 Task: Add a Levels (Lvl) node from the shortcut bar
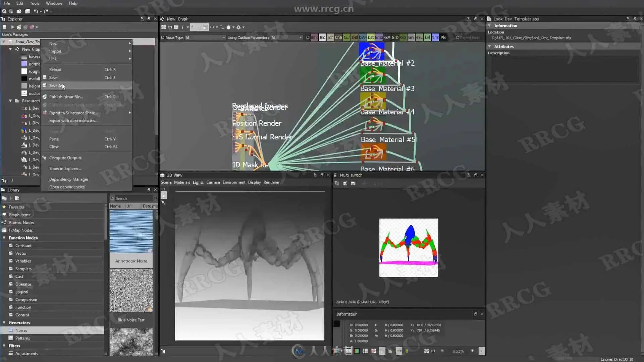[427, 38]
